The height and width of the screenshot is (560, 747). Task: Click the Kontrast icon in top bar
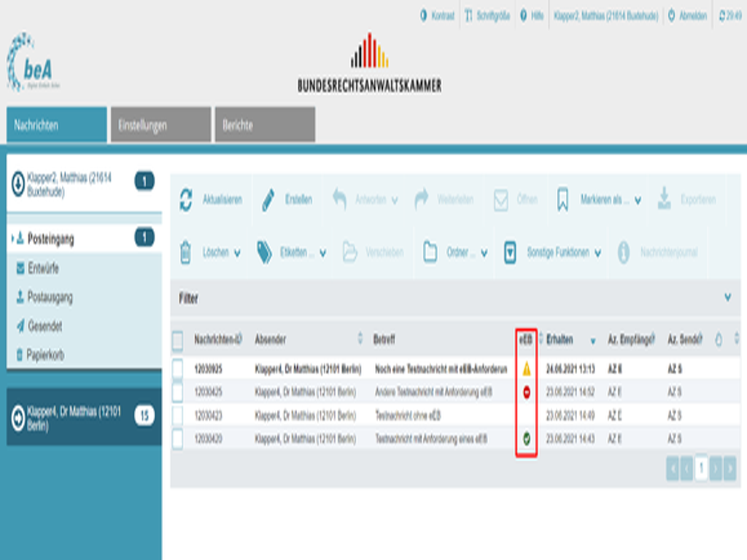424,16
